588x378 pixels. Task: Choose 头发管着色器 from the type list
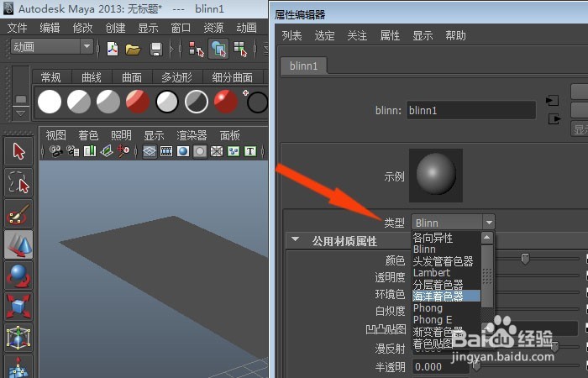(x=446, y=261)
